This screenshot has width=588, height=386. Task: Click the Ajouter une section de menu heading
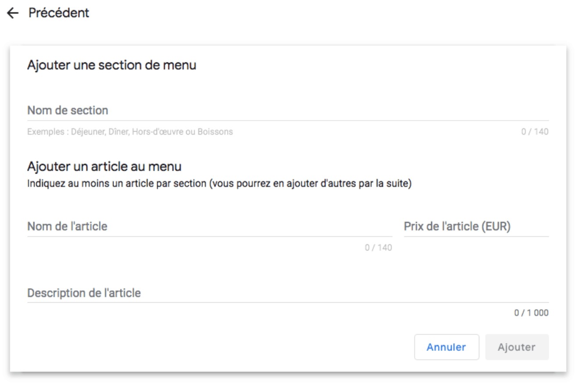coord(112,65)
